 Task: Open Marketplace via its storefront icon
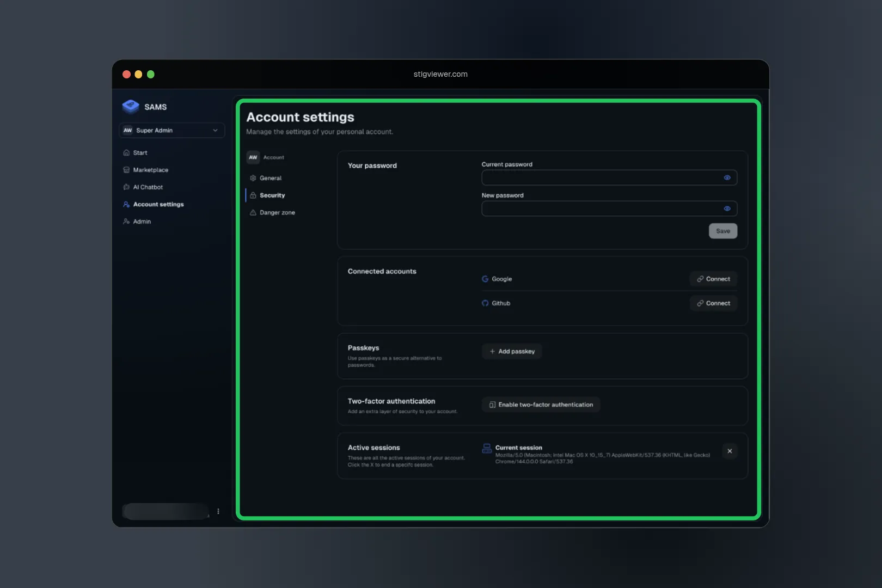pyautogui.click(x=126, y=169)
